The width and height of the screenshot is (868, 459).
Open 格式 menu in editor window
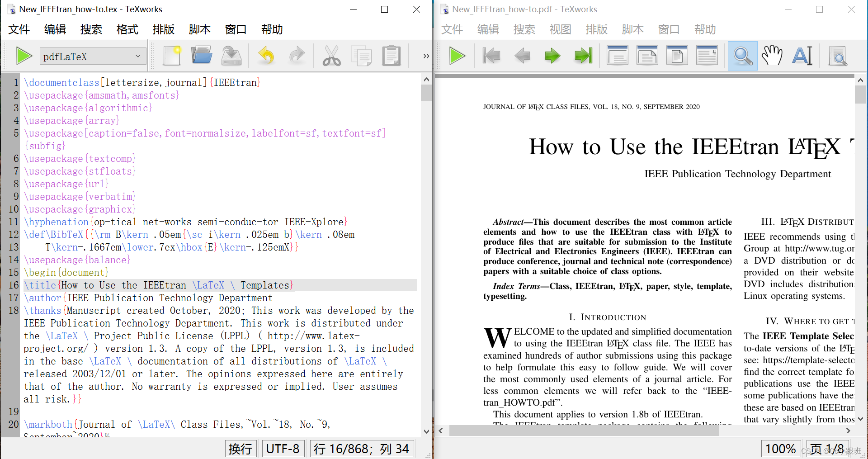click(x=127, y=29)
